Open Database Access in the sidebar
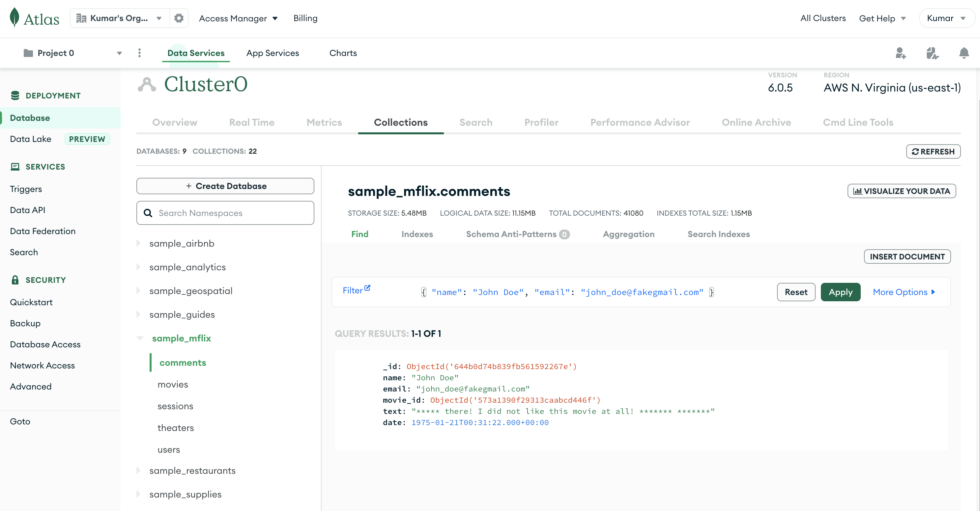Screen dimensions: 980x511 tap(45, 344)
